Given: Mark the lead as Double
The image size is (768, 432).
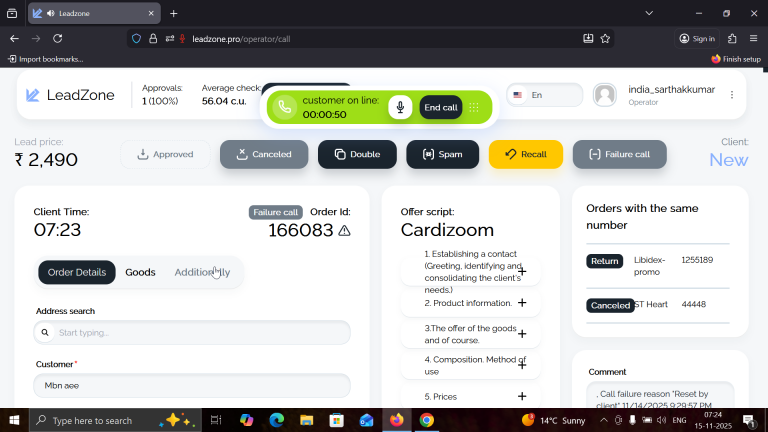Looking at the screenshot, I should (x=357, y=154).
